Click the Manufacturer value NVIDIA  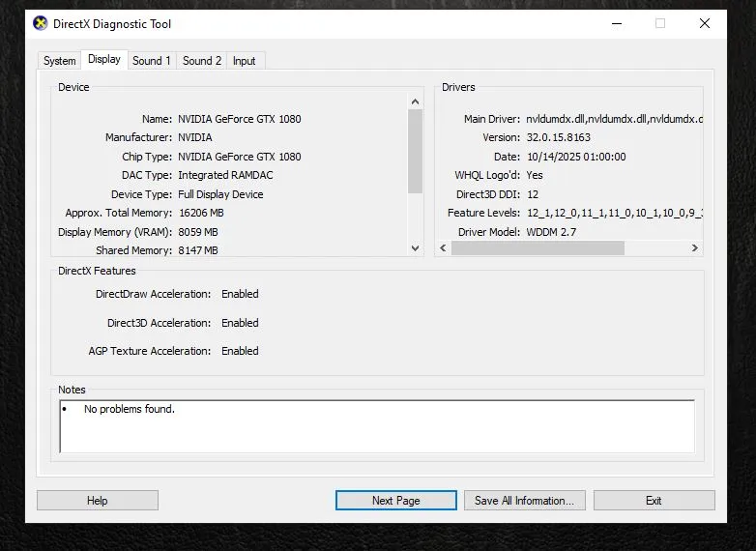(x=195, y=137)
